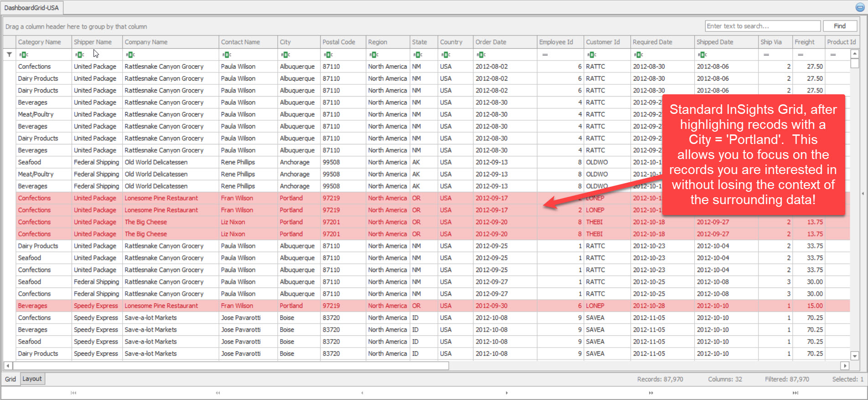Viewport: 868px width, 400px height.
Task: Select the DashboardGrid-USA tab
Action: pyautogui.click(x=31, y=8)
